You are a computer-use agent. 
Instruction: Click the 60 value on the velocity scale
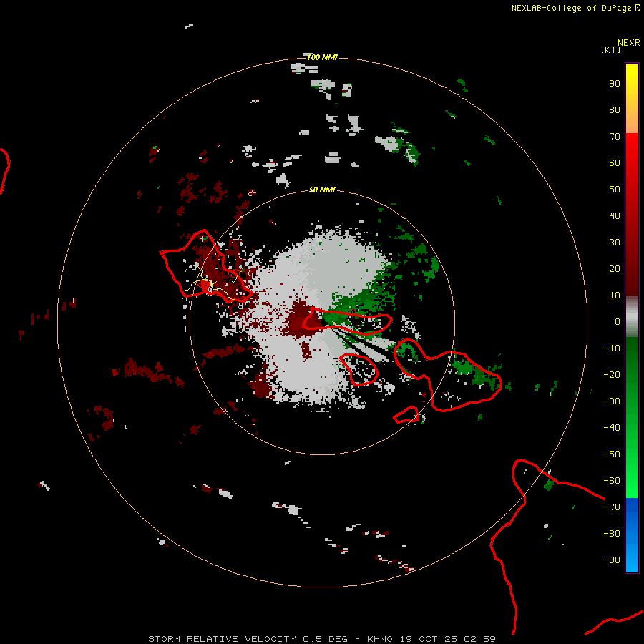(x=615, y=163)
